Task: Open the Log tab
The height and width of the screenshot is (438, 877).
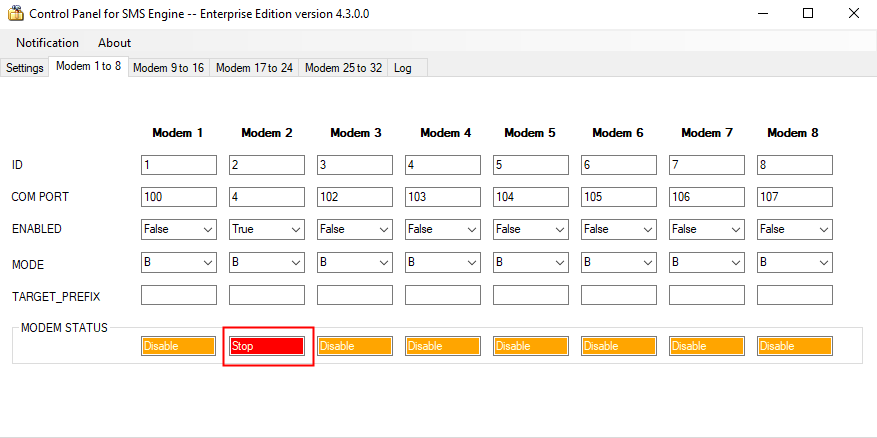Action: (402, 68)
